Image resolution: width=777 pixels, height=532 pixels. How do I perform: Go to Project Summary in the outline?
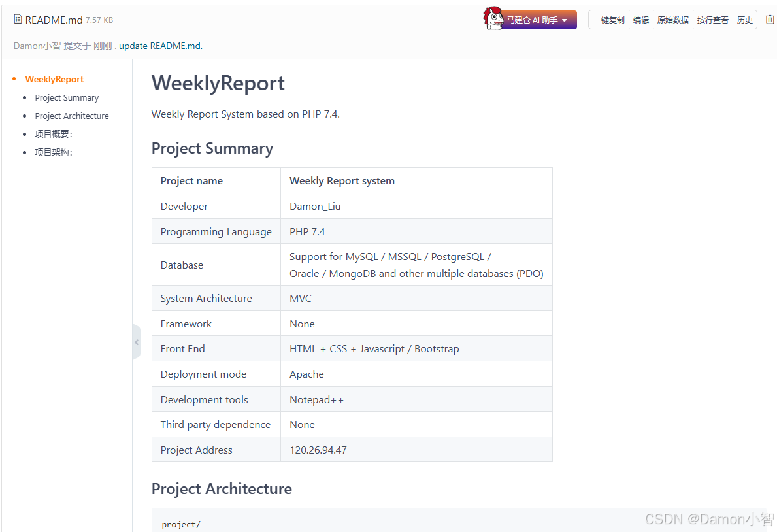[67, 97]
